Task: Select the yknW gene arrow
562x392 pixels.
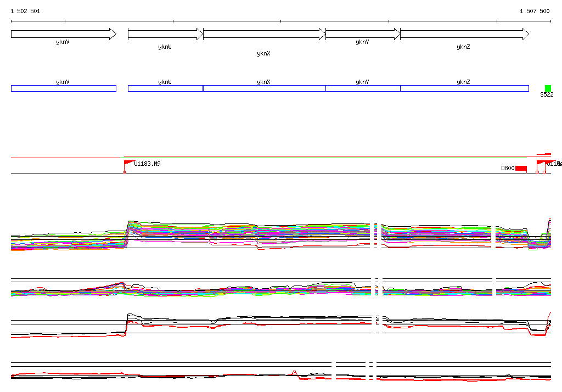Action: (x=166, y=34)
